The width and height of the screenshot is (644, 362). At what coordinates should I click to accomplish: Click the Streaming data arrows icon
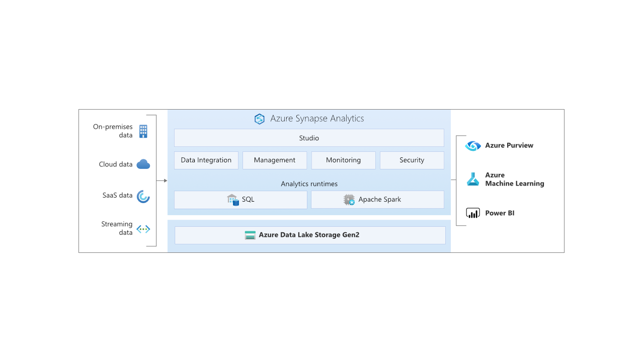point(143,229)
